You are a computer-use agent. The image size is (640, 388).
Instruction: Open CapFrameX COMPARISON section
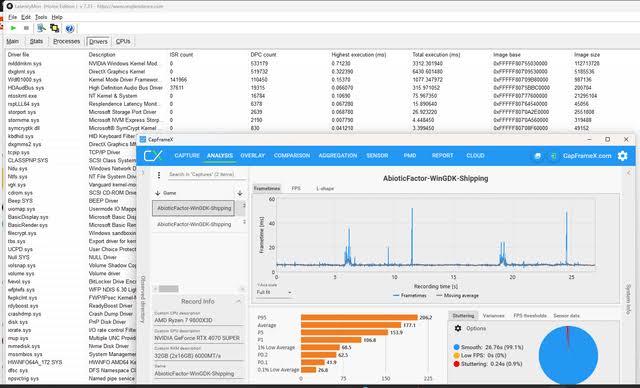click(292, 155)
